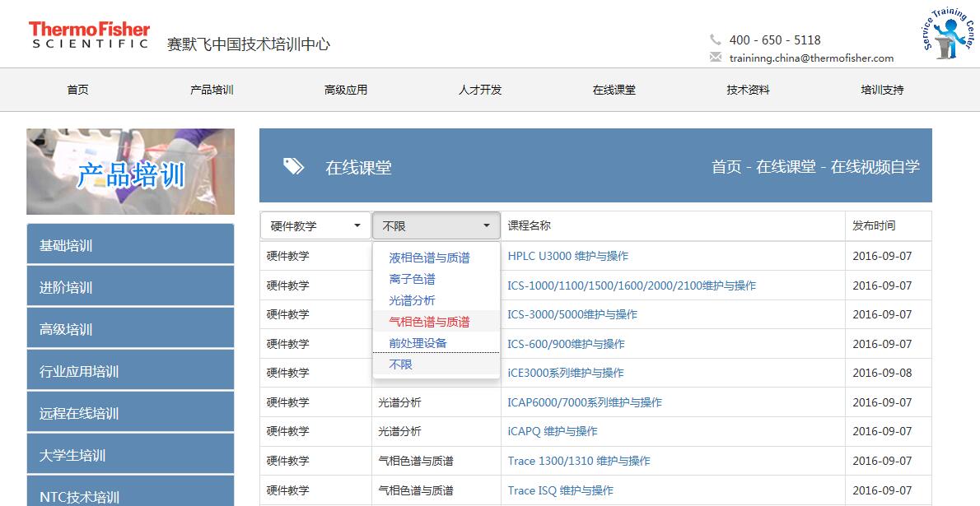The width and height of the screenshot is (980, 506).
Task: Click the training email address in the header
Action: pos(811,58)
